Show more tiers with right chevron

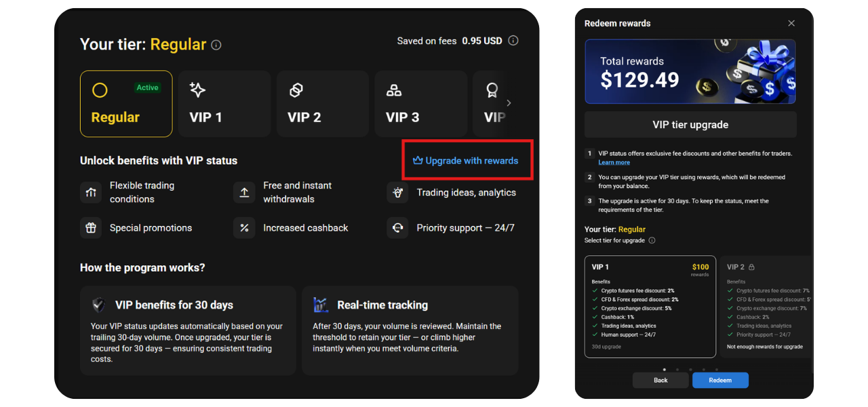pos(509,103)
